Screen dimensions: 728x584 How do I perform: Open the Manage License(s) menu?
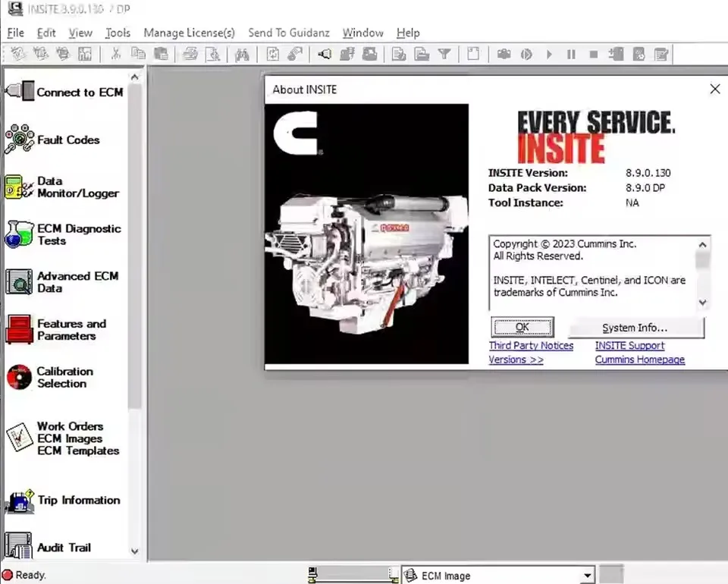[x=189, y=33]
